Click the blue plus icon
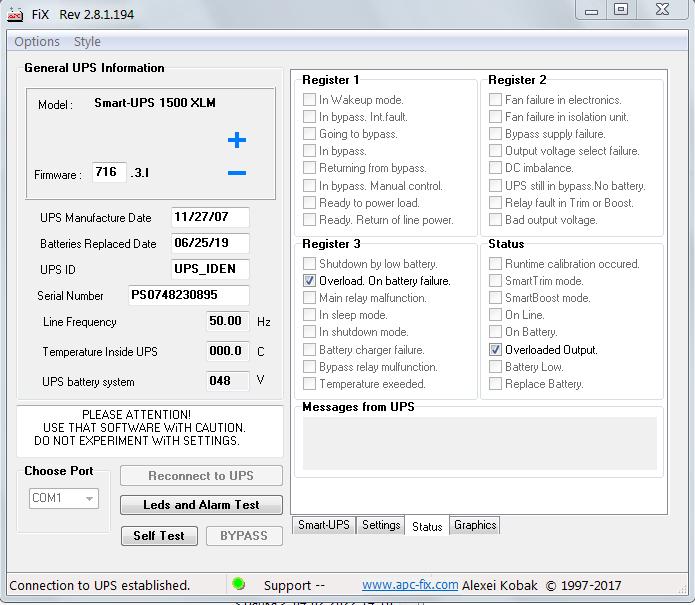 pyautogui.click(x=236, y=140)
